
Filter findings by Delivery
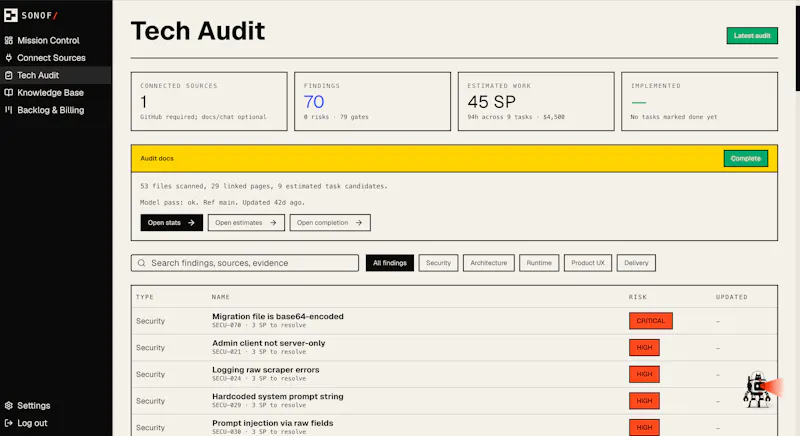point(636,263)
